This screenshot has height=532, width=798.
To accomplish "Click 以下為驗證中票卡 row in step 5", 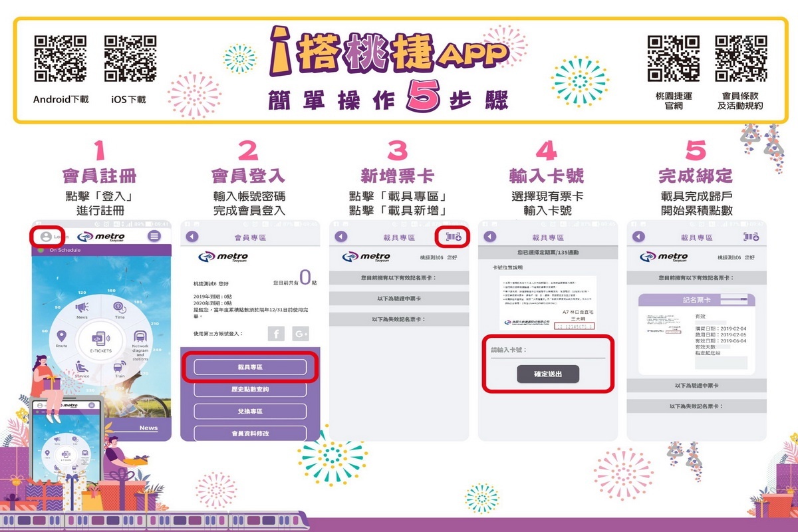I will coord(697,386).
